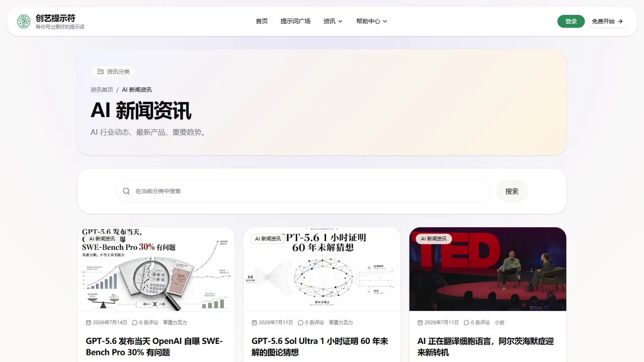Viewport: 644px width, 362px height.
Task: Open the TED stage talk thumbnail
Action: [488, 269]
